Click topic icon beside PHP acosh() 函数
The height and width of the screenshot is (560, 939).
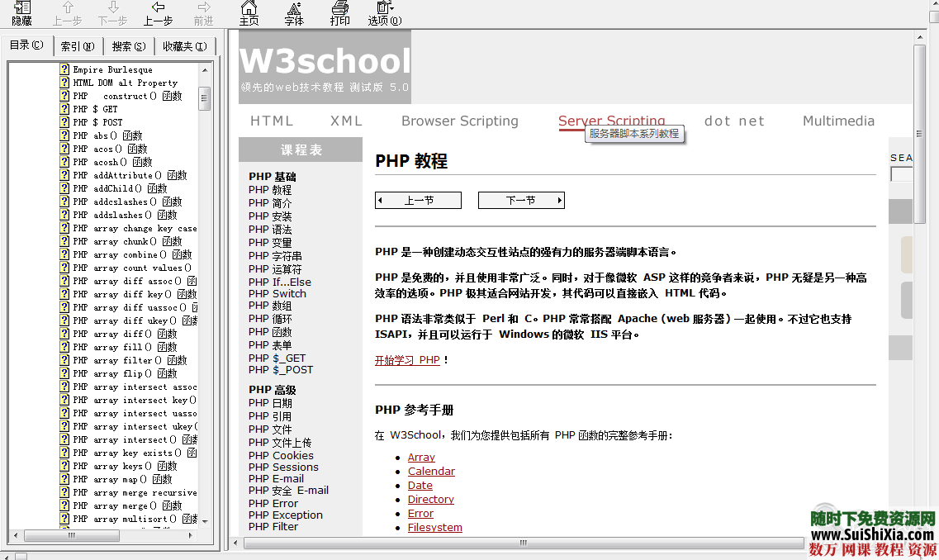[x=64, y=162]
